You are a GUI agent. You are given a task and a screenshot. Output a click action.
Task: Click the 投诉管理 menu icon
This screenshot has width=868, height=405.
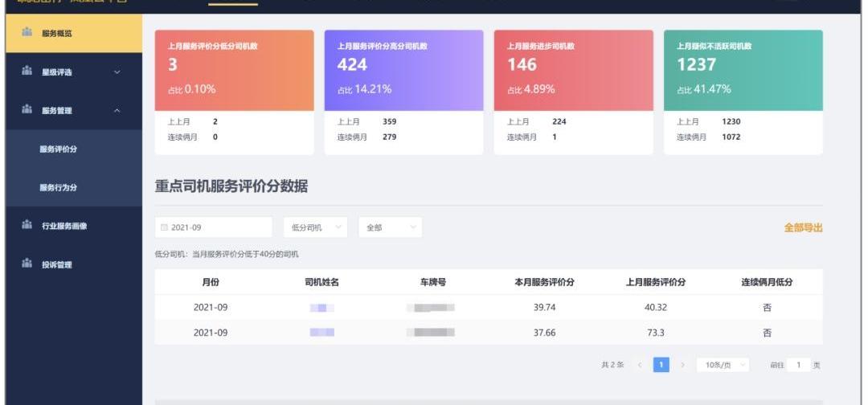coord(27,264)
